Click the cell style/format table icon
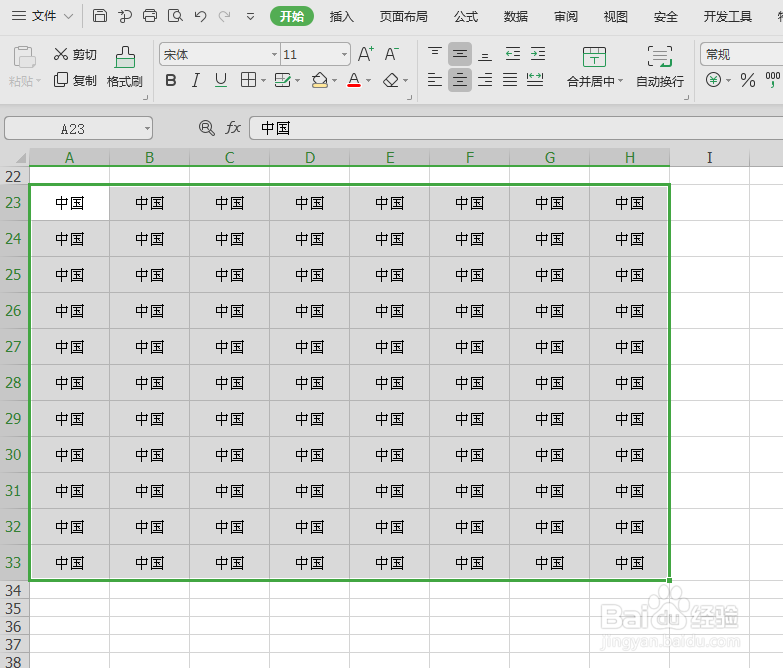 283,80
